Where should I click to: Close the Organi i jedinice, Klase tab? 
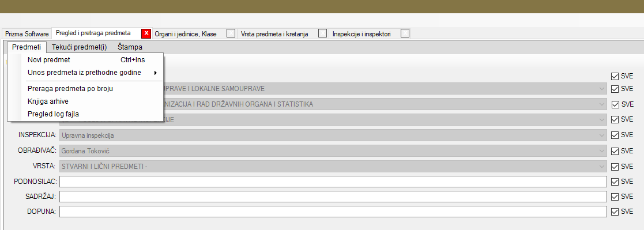tap(231, 33)
